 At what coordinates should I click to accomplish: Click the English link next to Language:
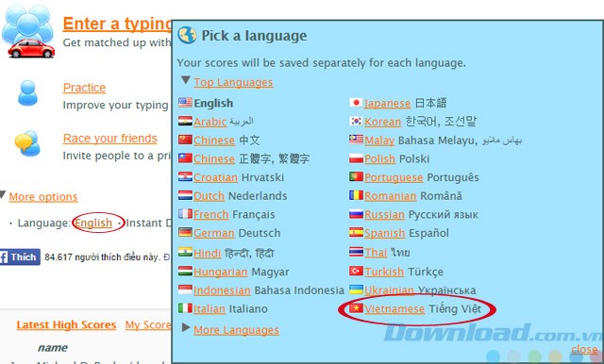coord(93,223)
